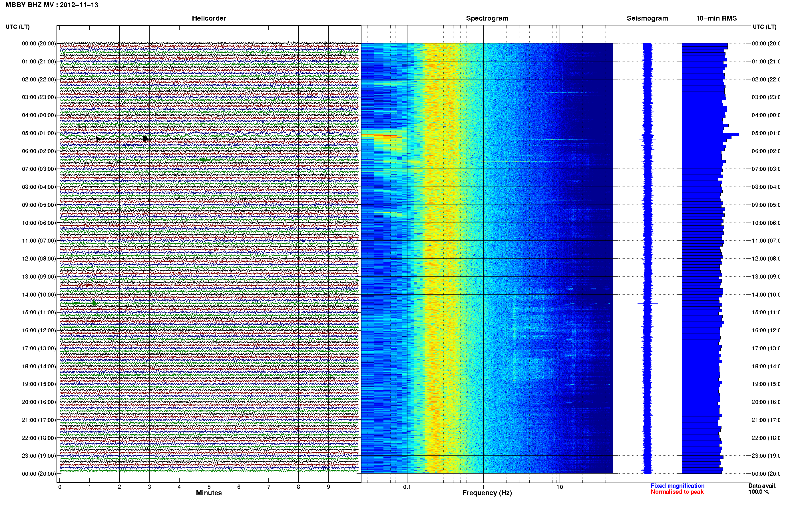
Task: Click the 03:00 (23:00) left axis label
Action: click(x=39, y=97)
